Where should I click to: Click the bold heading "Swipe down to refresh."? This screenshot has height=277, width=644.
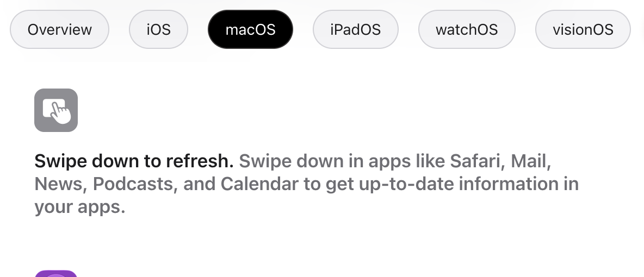click(134, 161)
